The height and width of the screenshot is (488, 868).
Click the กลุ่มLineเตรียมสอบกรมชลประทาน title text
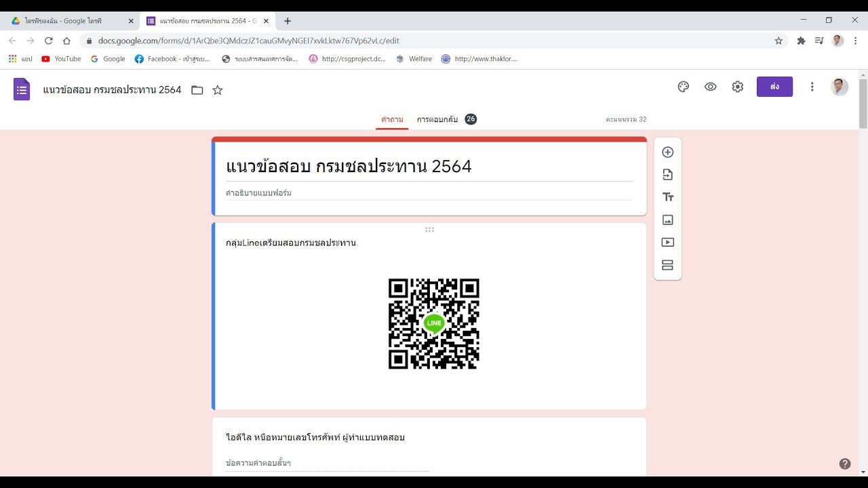(291, 243)
